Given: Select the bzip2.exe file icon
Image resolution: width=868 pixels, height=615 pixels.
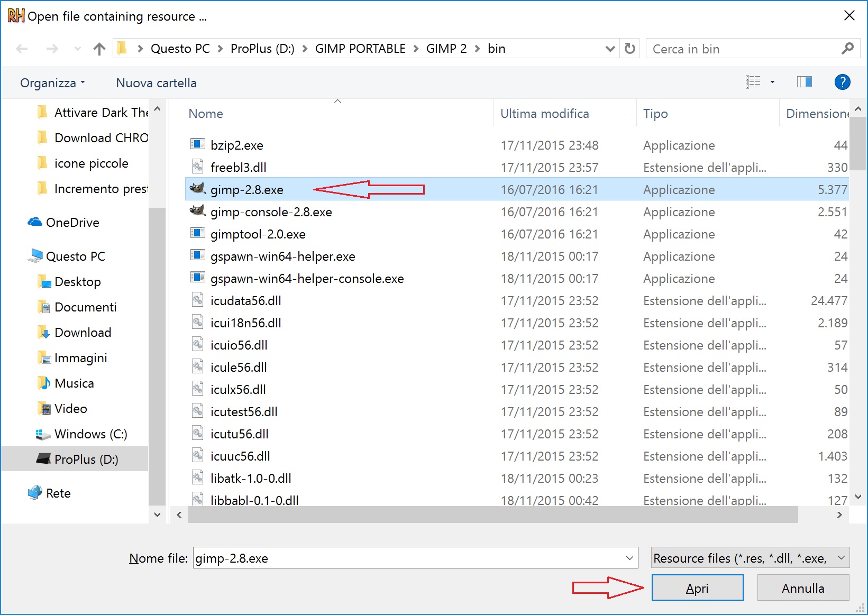Looking at the screenshot, I should (198, 144).
